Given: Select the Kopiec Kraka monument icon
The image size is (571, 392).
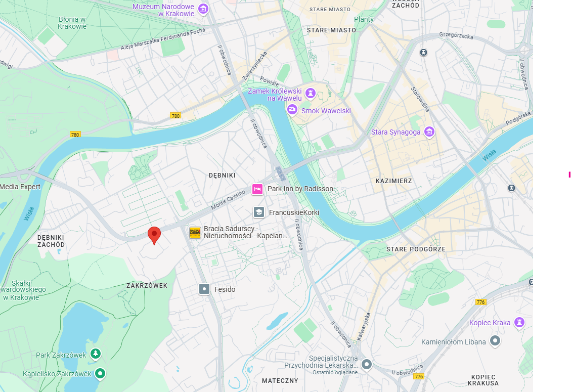Looking at the screenshot, I should point(519,322).
